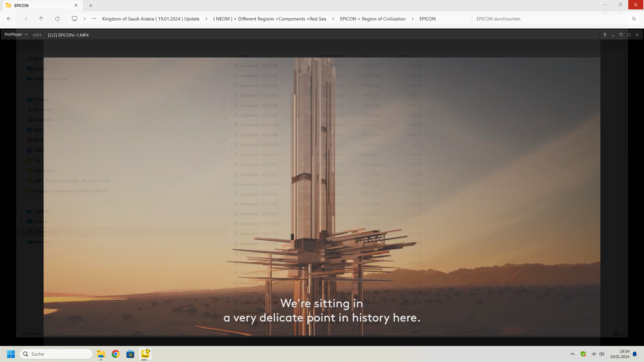644x362 pixels.
Task: Open notifications via the bell icon
Action: click(635, 354)
